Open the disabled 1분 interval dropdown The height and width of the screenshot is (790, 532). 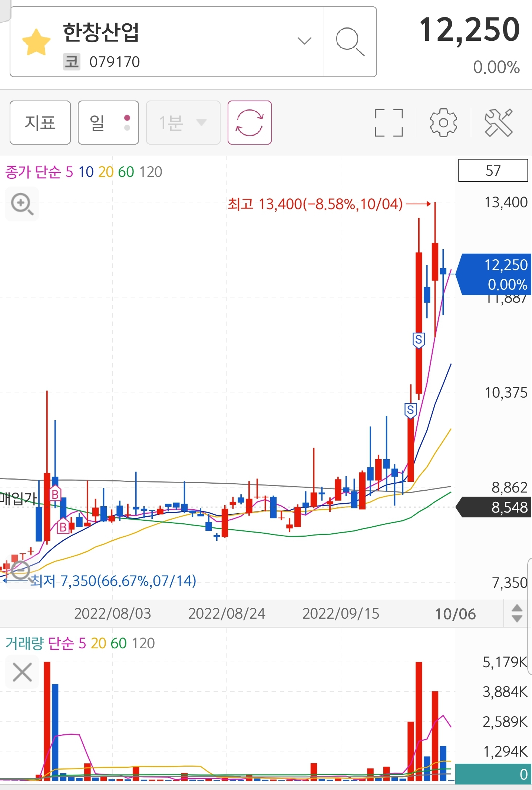click(183, 122)
